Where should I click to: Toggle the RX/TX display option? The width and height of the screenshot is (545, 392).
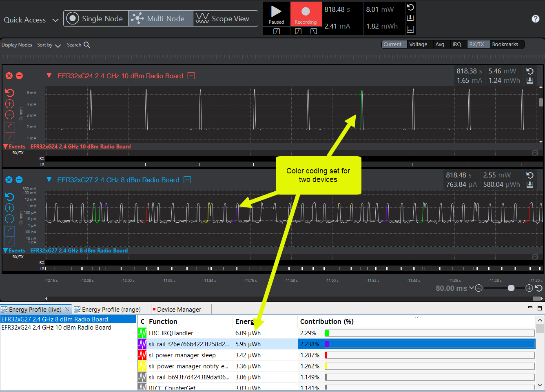coord(476,44)
